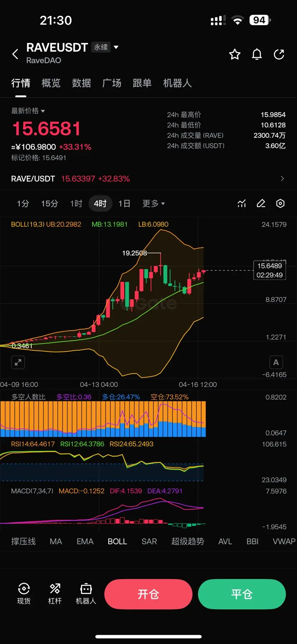Tap the 空仓:73.52% value
This screenshot has height=644, width=297.
click(169, 397)
